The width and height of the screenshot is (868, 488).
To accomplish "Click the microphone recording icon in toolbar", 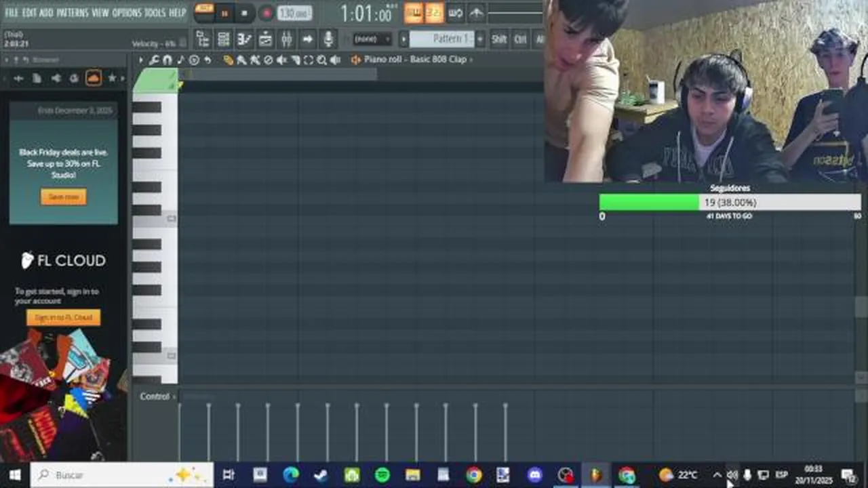I will click(328, 39).
